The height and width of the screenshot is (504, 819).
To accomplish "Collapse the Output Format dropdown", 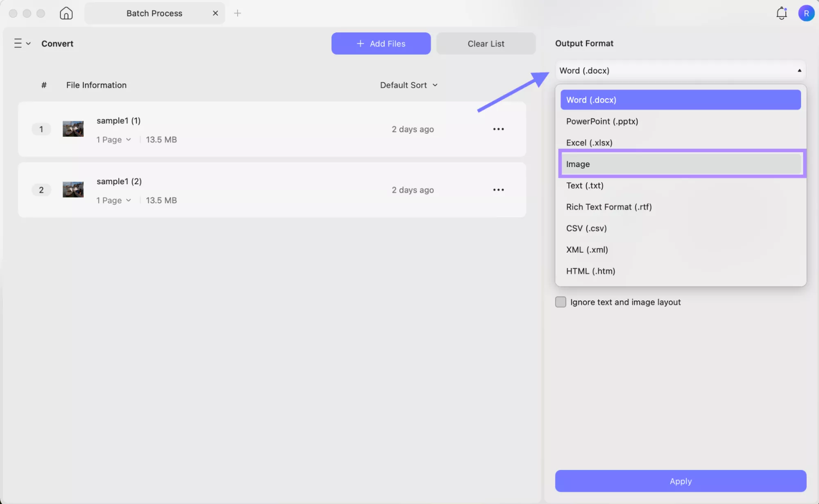I will [799, 70].
